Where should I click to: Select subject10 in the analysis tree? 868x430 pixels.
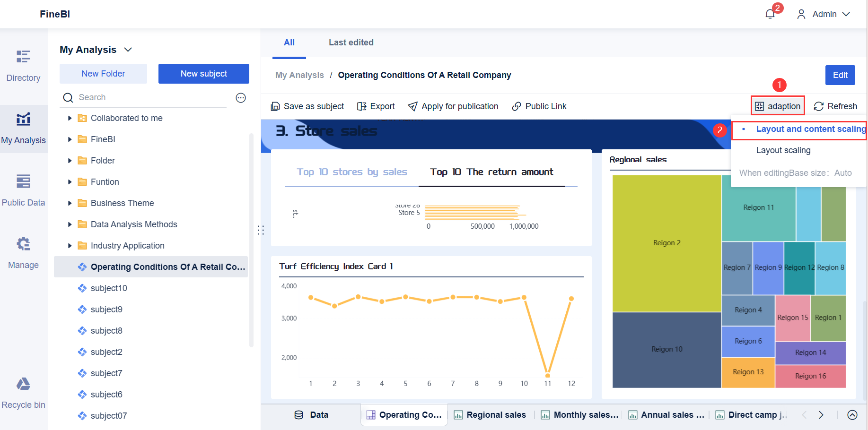(109, 288)
